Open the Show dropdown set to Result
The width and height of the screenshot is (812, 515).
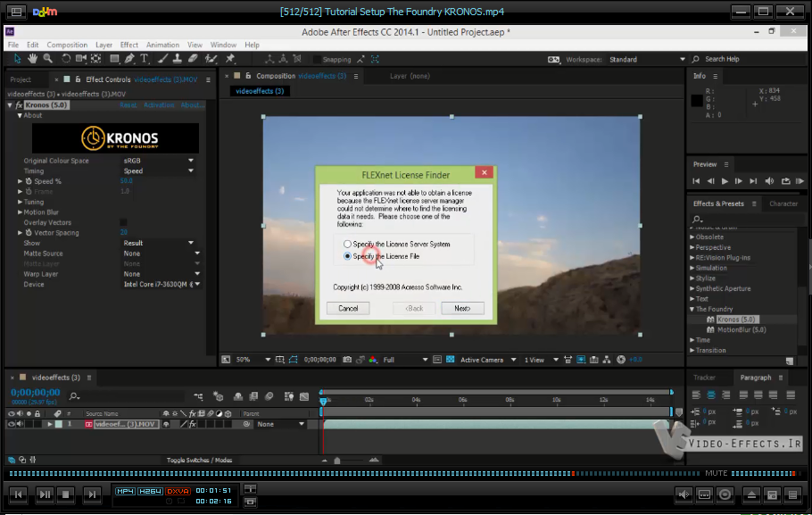tap(158, 243)
